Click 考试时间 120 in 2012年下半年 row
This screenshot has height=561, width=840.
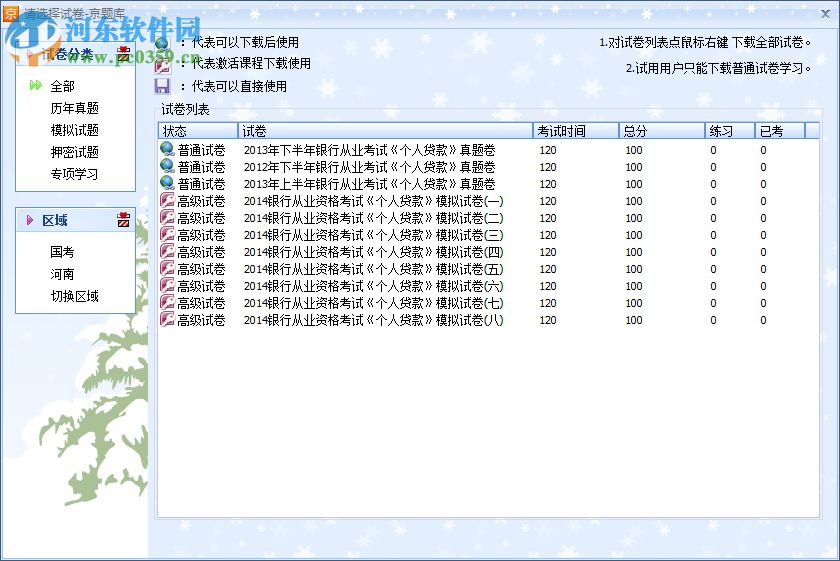click(x=548, y=167)
